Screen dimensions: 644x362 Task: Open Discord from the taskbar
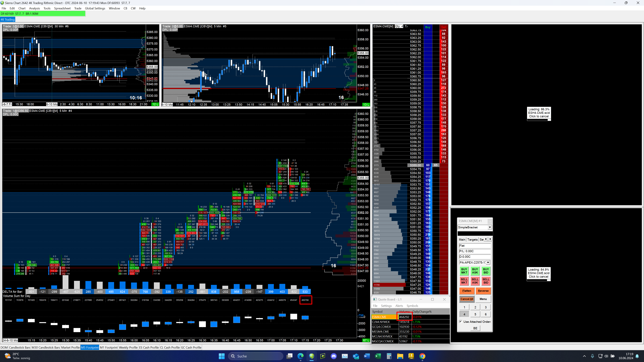coord(334,356)
